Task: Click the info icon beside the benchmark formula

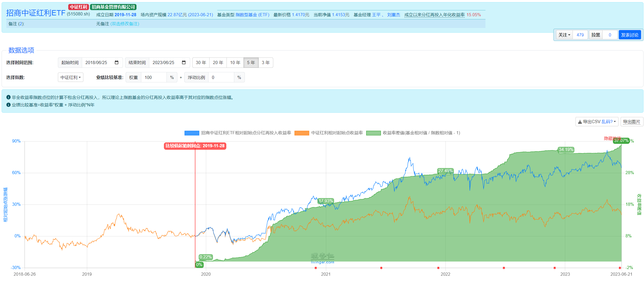Action: 8,105
